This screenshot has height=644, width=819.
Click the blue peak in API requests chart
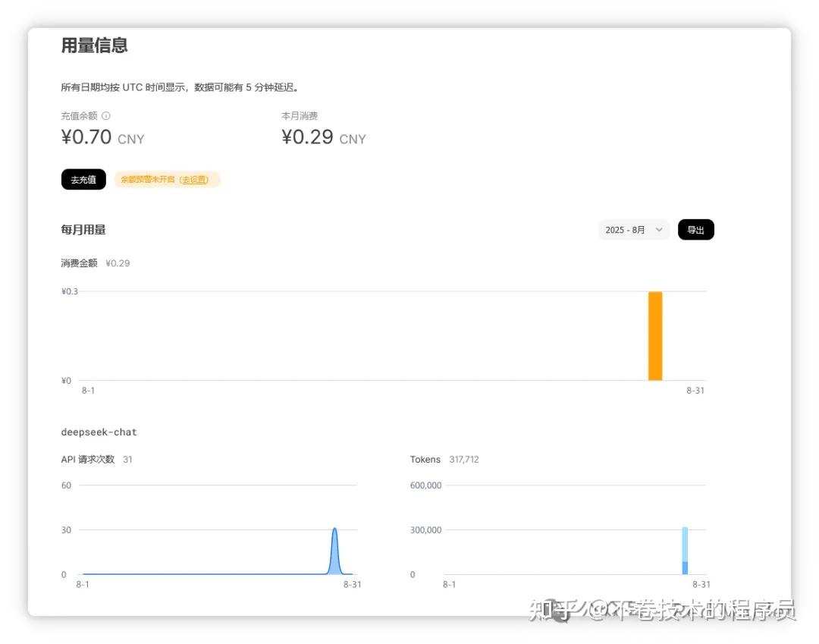tap(335, 551)
